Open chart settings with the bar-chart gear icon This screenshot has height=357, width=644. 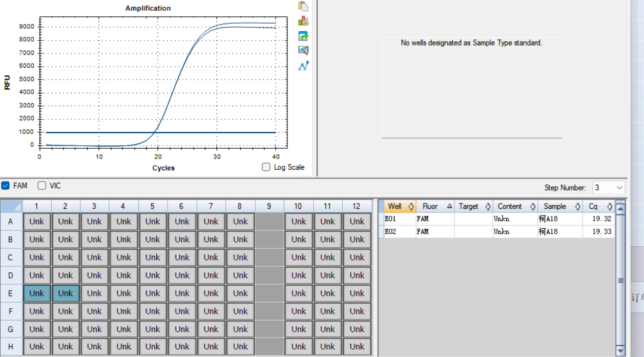pos(303,21)
